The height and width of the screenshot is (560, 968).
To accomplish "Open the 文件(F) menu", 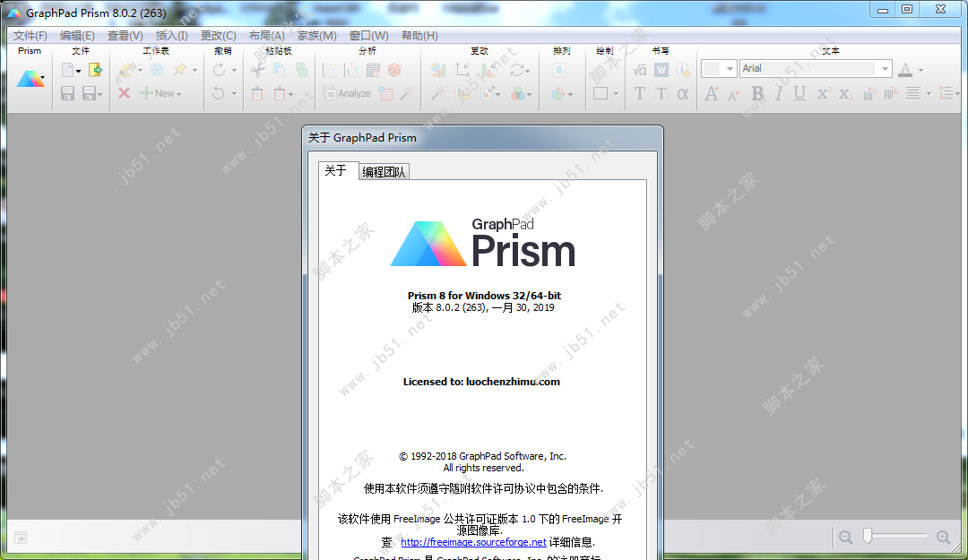I will pyautogui.click(x=30, y=35).
